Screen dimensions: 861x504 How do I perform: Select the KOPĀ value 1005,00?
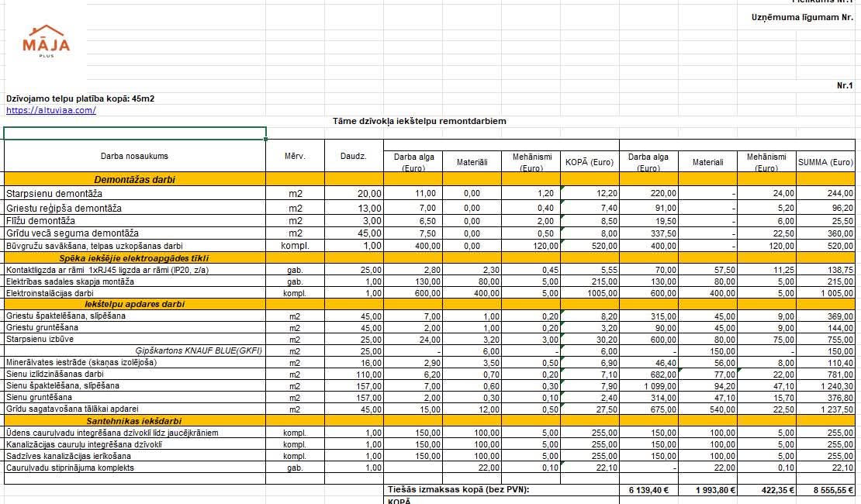pos(590,293)
